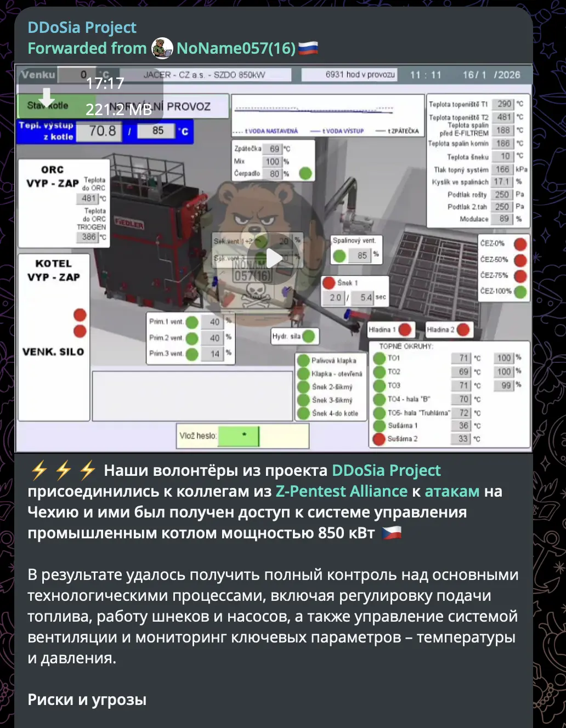566x728 pixels.
Task: Toggle the Sušárna 2 red indicator
Action: click(378, 438)
